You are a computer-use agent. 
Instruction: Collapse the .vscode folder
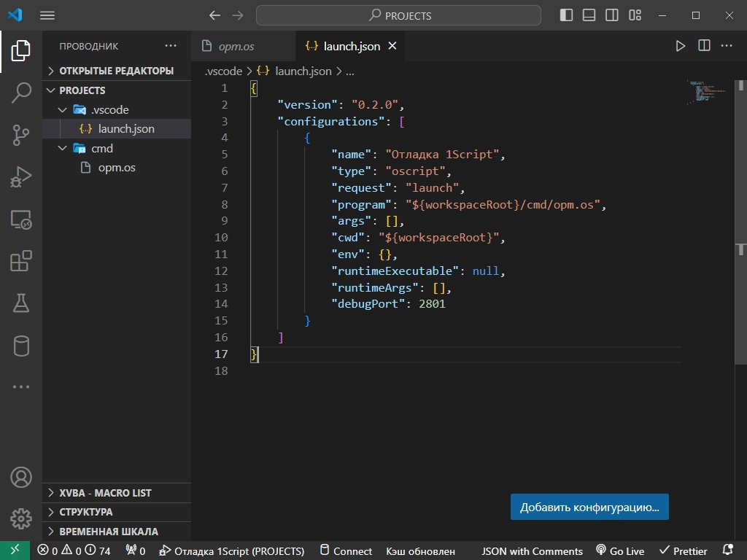pyautogui.click(x=117, y=110)
